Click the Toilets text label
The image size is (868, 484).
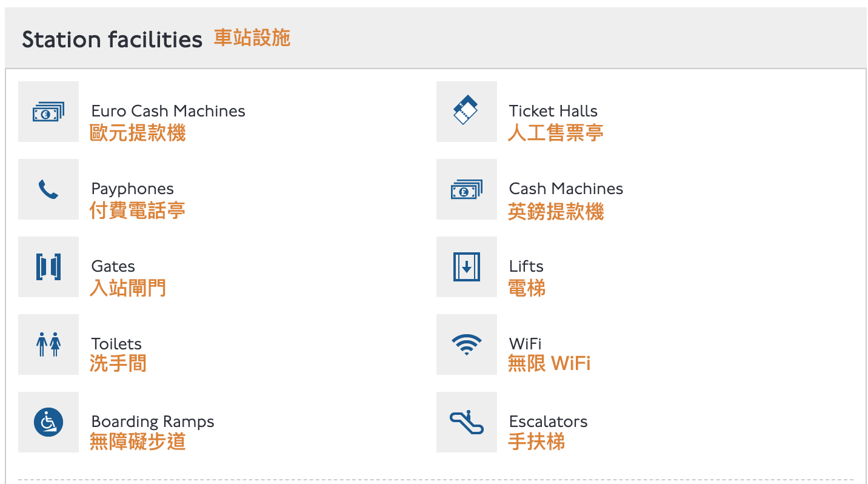(x=116, y=344)
